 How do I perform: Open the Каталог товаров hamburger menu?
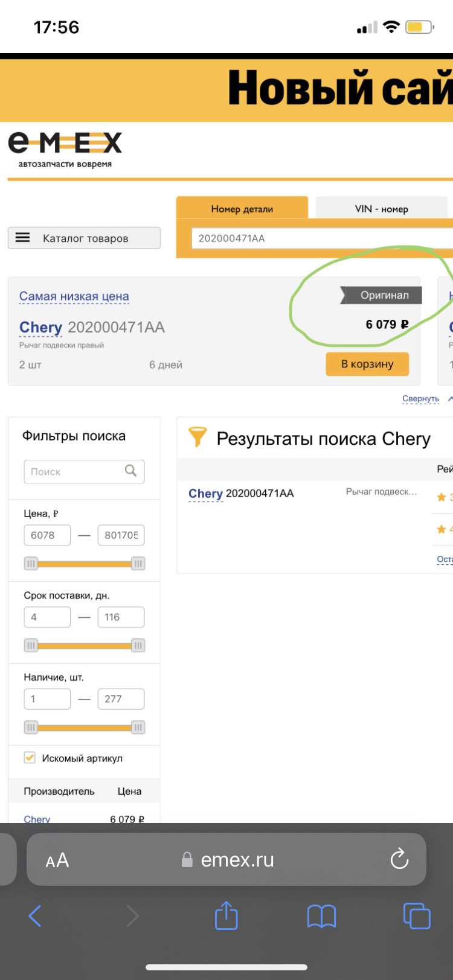(23, 238)
